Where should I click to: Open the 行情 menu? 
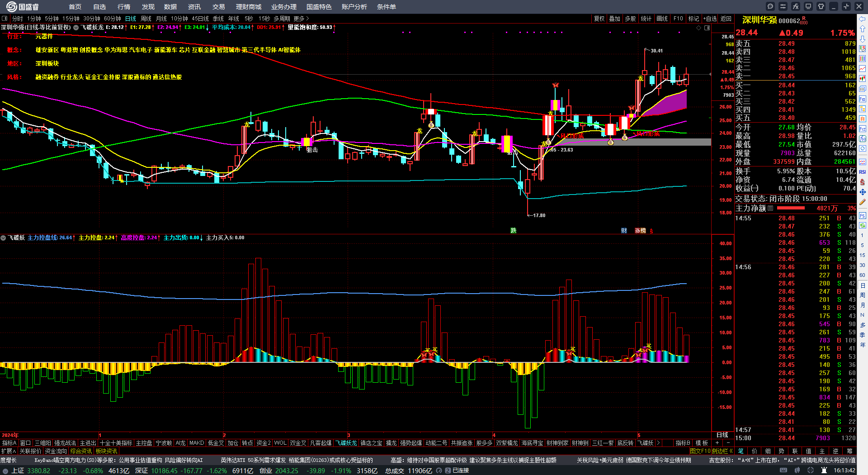pyautogui.click(x=124, y=7)
